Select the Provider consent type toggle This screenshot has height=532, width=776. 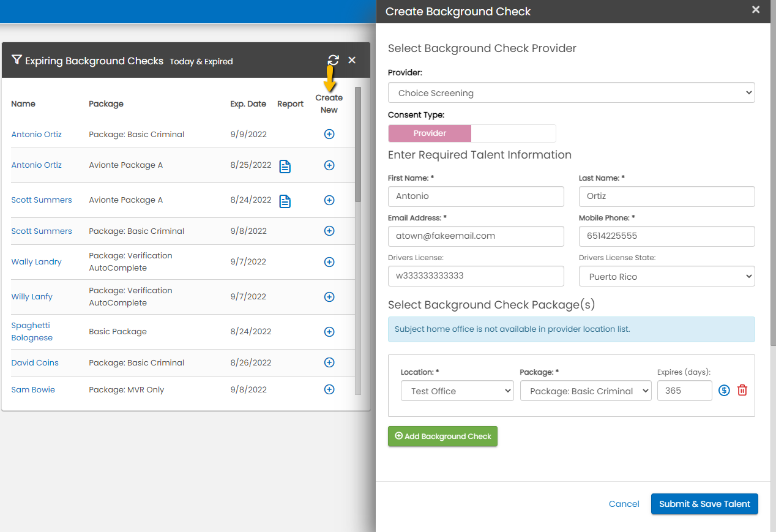tap(430, 133)
